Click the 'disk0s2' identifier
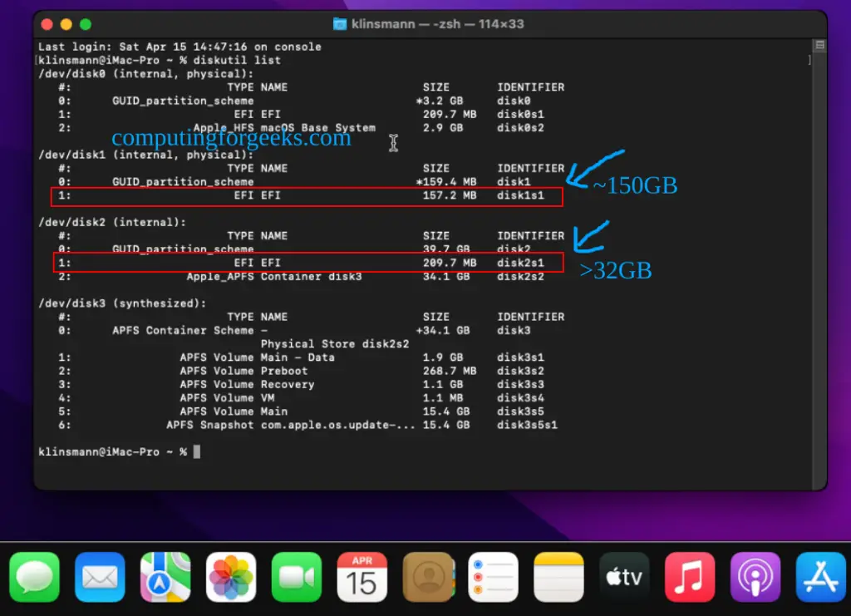 pyautogui.click(x=520, y=128)
